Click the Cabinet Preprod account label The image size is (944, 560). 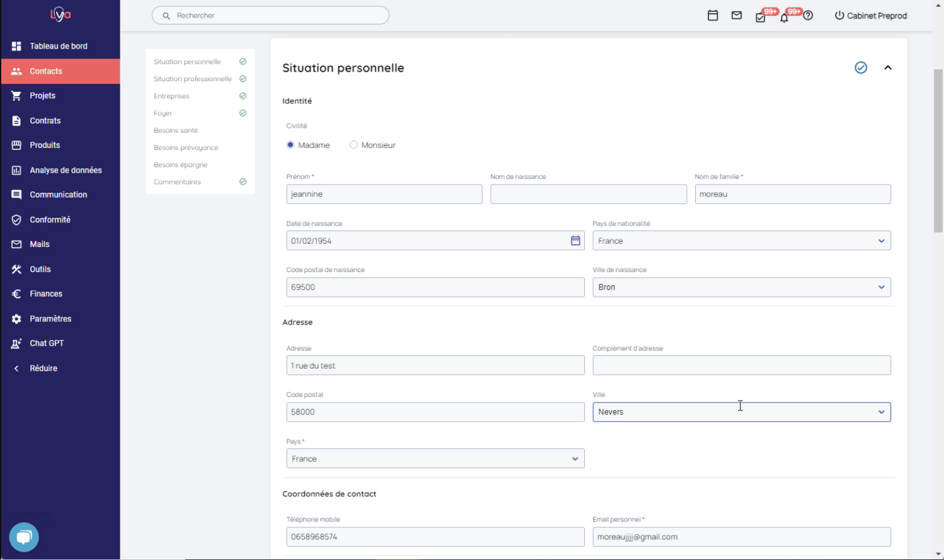click(x=877, y=16)
